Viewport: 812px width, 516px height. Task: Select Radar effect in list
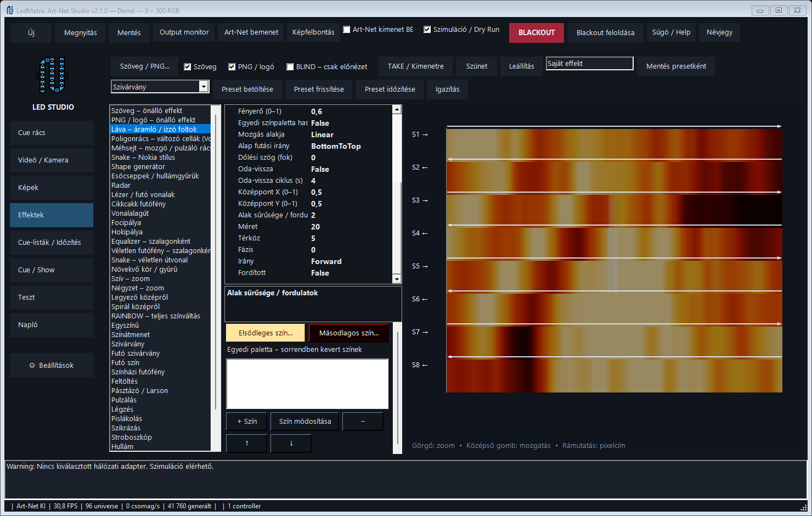click(x=160, y=186)
